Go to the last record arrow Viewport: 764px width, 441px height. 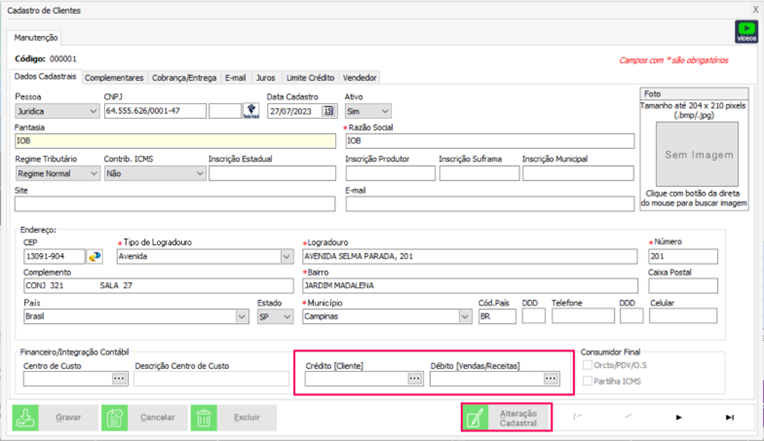point(730,417)
